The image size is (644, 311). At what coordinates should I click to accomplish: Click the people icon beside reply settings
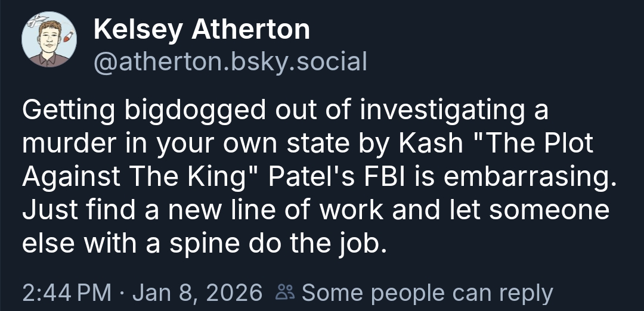click(x=284, y=293)
